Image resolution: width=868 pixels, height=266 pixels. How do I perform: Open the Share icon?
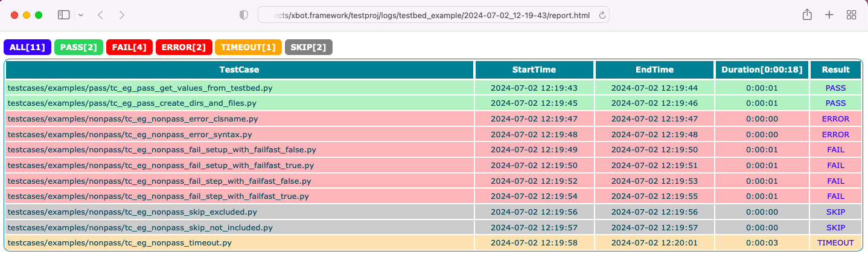tap(807, 15)
